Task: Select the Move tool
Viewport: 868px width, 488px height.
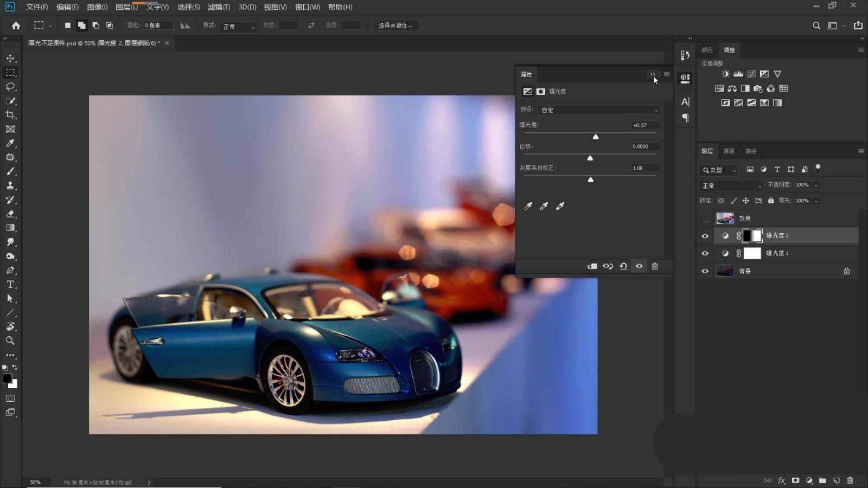Action: 10,58
